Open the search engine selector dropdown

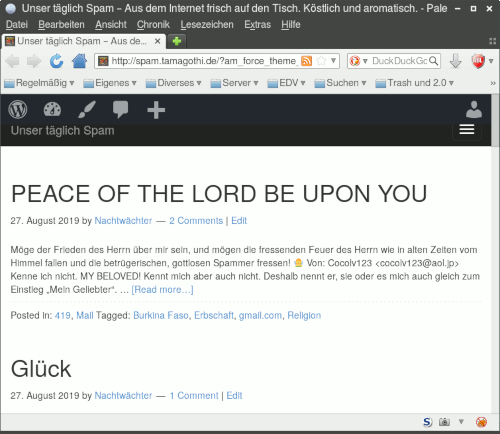358,61
